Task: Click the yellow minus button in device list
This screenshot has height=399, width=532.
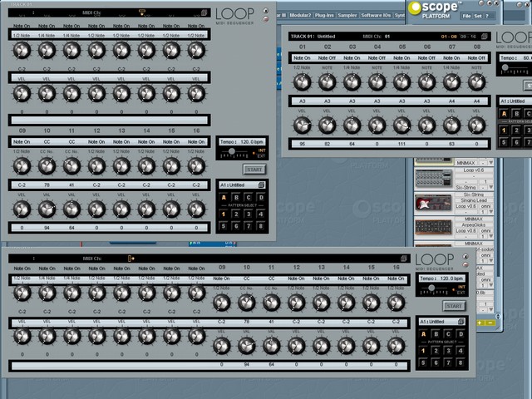Action: tap(490, 323)
